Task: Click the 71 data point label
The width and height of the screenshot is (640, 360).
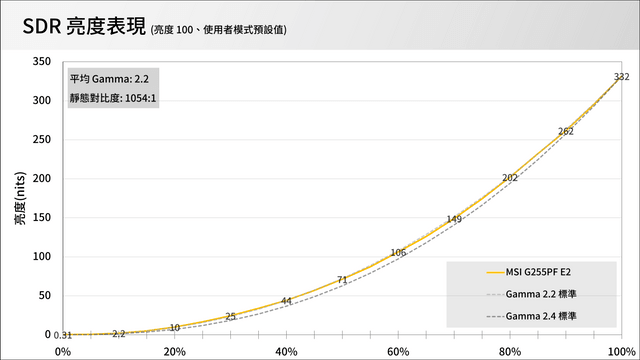Action: tap(342, 280)
